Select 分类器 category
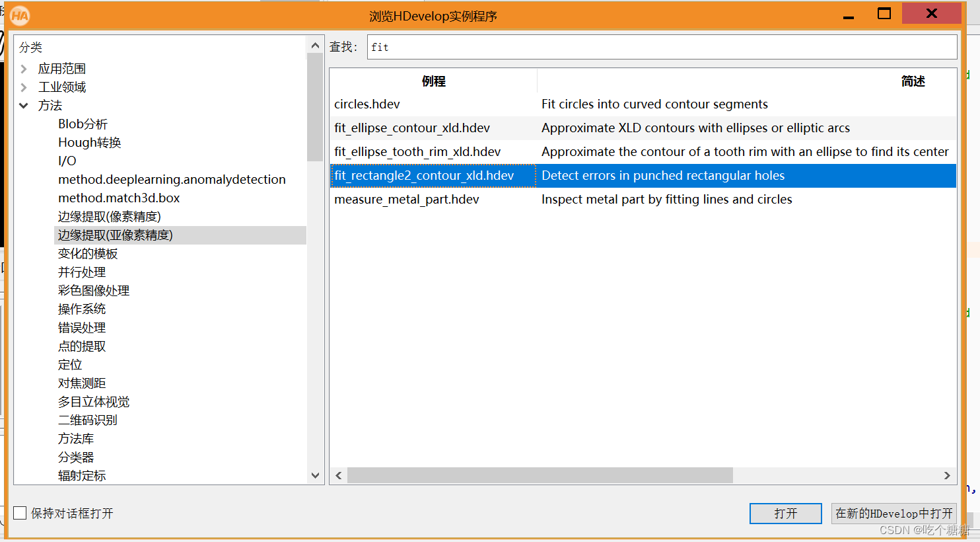 point(76,457)
